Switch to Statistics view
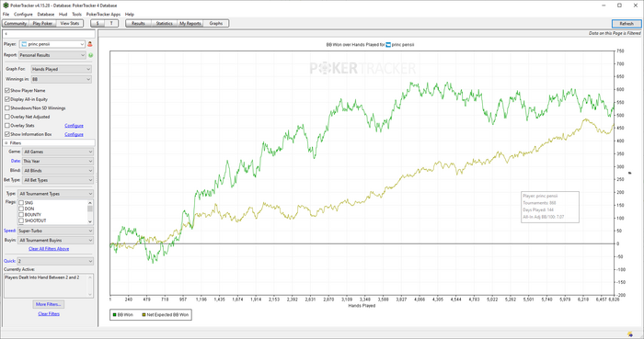 [165, 23]
